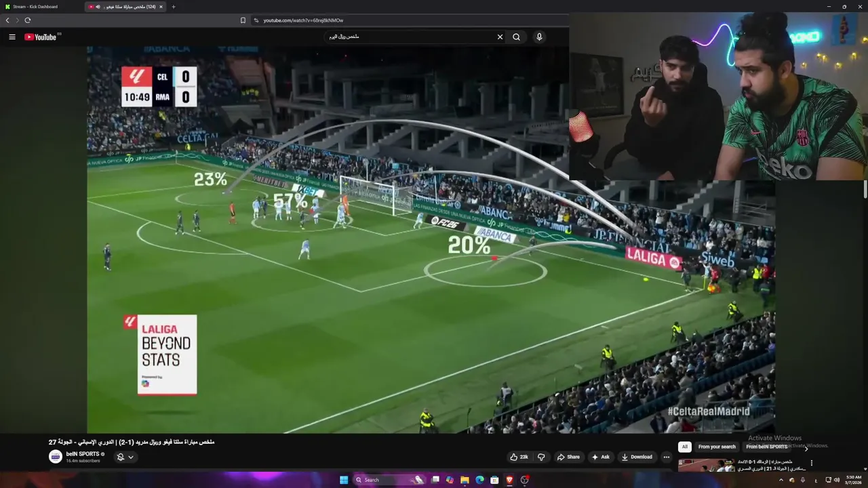
Task: Dislike the video with thumbs-down
Action: [x=541, y=457]
